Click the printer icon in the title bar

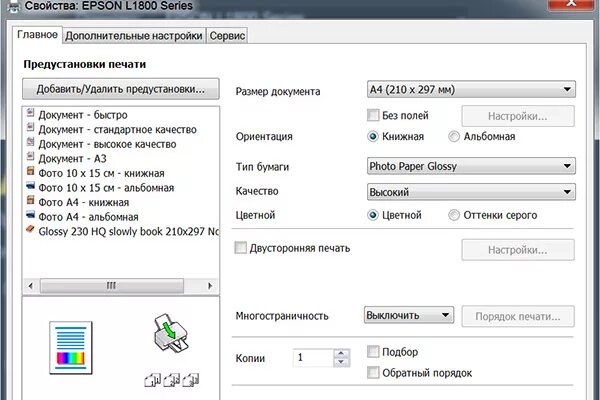coord(13,5)
